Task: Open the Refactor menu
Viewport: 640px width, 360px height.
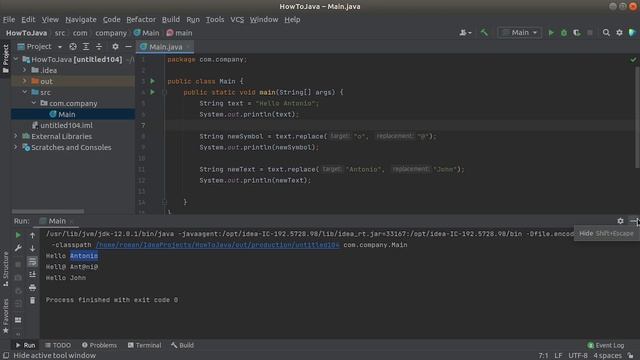Action: [x=141, y=19]
